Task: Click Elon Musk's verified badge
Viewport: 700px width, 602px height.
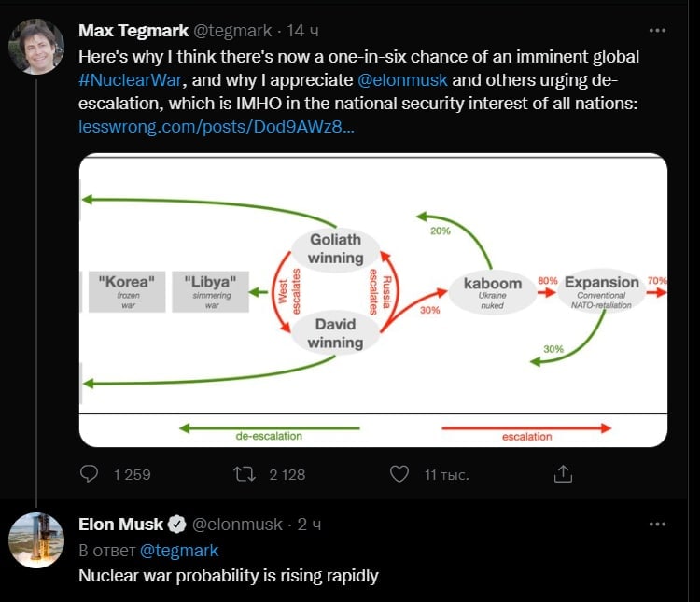Action: 175,525
